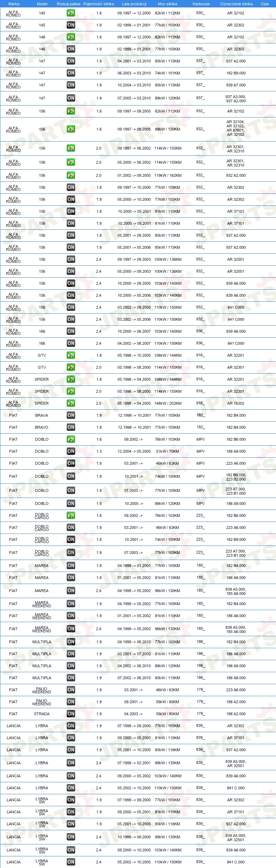The image size is (276, 868).
Task: Click the Model column header
Action: coord(42,4)
